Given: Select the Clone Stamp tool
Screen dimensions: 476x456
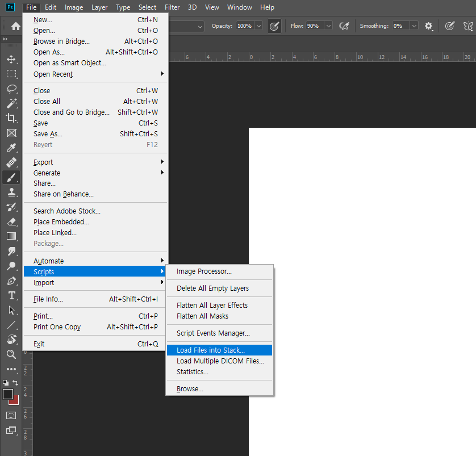Looking at the screenshot, I should coord(11,192).
